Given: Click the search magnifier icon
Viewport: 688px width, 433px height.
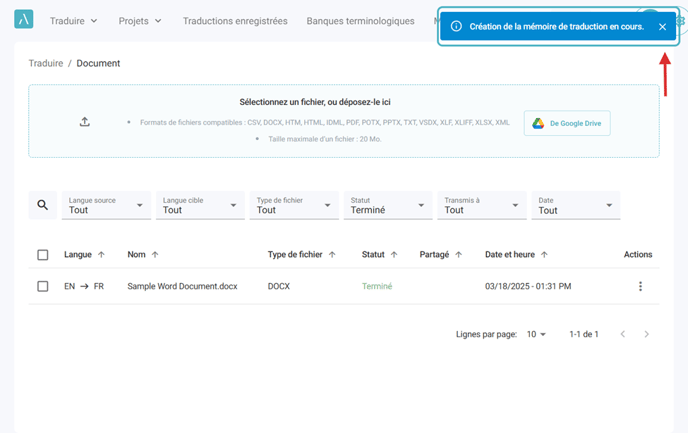Looking at the screenshot, I should 43,205.
